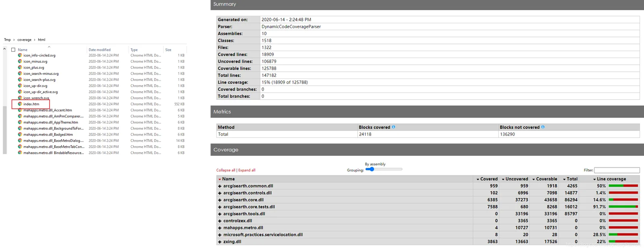Select the index.htm file name
The width and height of the screenshot is (644, 250).
[31, 104]
